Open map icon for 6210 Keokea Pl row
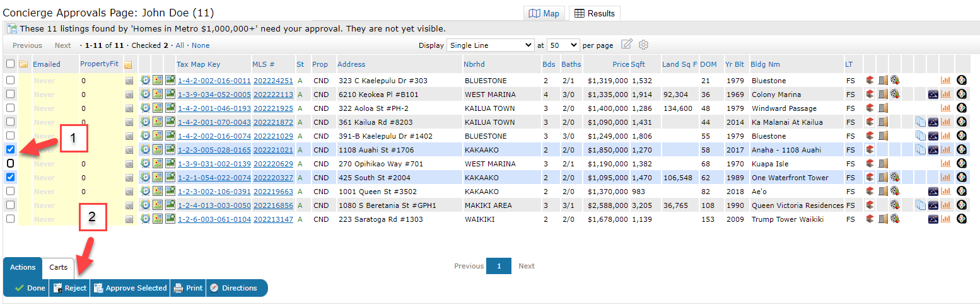Viewport: 980px width, 305px height. coord(157,95)
